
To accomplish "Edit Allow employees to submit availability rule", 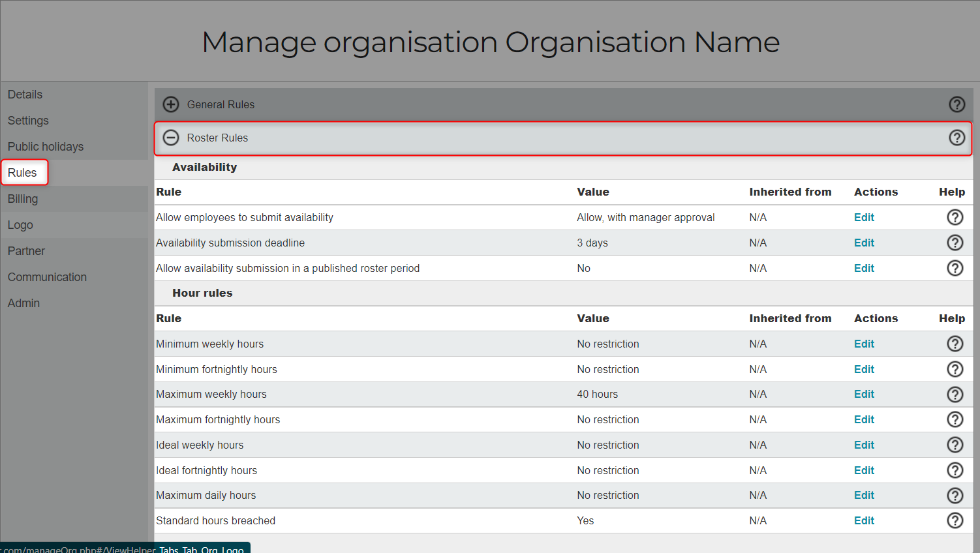I will tap(864, 217).
